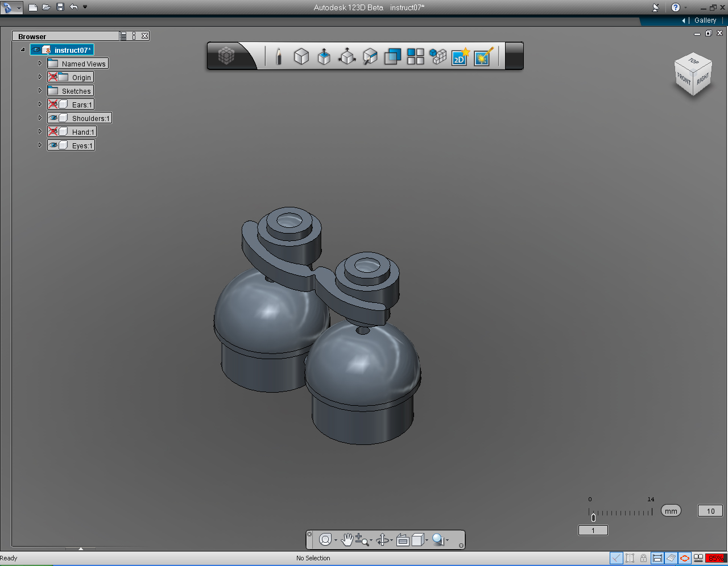728x566 pixels.
Task: Open the Pattern grid tool
Action: [415, 56]
